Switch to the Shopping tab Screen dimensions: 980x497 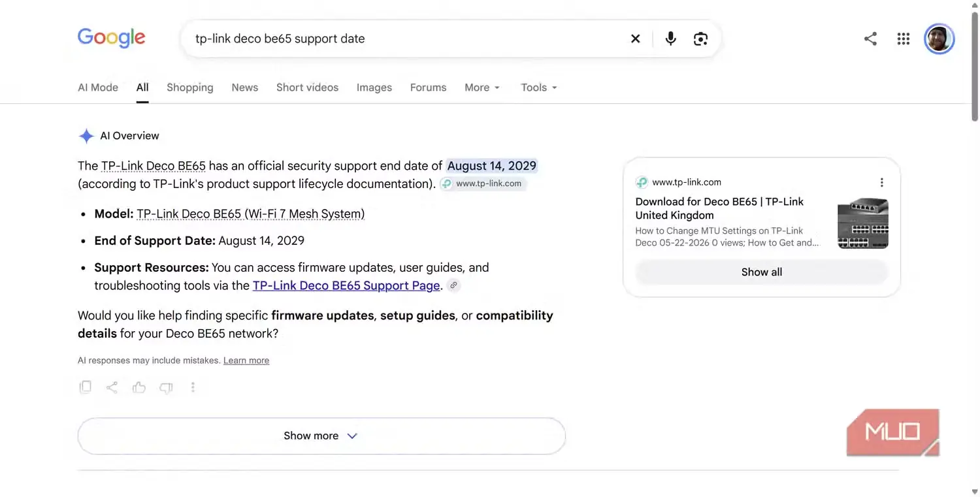189,88
